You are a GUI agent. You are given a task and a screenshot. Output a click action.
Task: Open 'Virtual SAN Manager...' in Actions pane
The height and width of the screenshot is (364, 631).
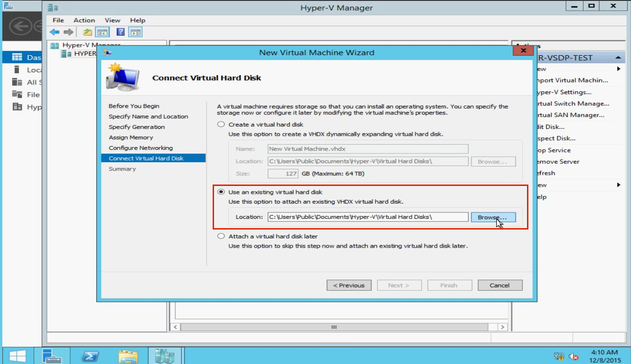click(x=570, y=115)
